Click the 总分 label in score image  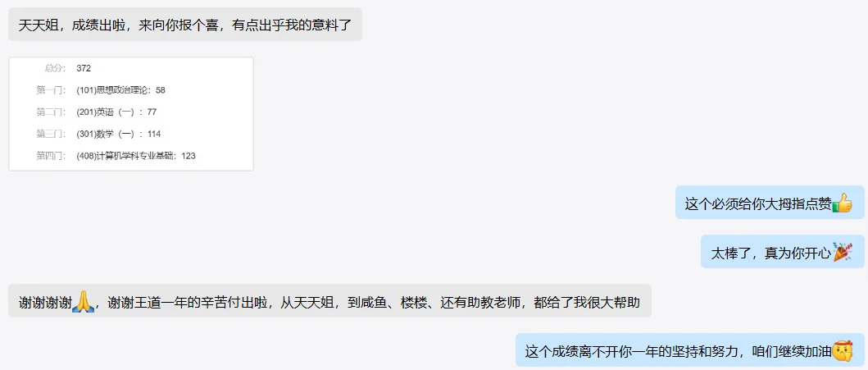point(55,69)
